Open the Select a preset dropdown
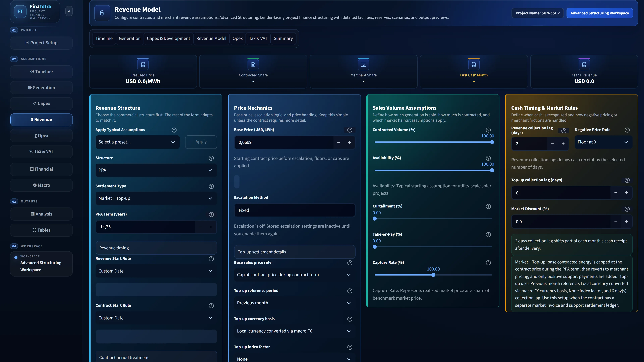 tap(138, 142)
